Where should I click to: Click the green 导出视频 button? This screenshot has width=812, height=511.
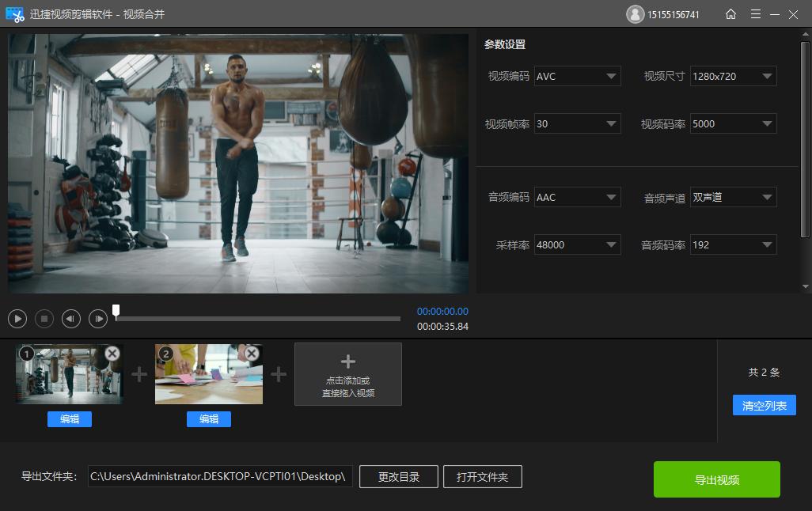[716, 479]
